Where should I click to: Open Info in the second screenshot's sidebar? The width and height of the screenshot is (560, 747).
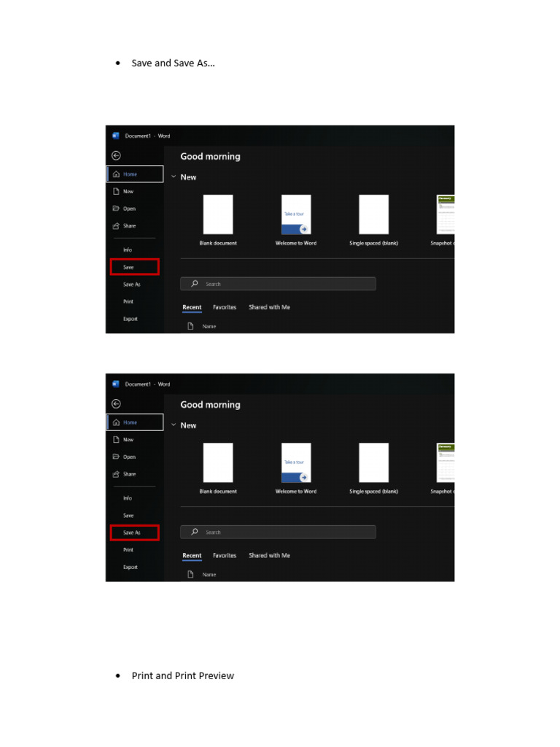pyautogui.click(x=128, y=498)
